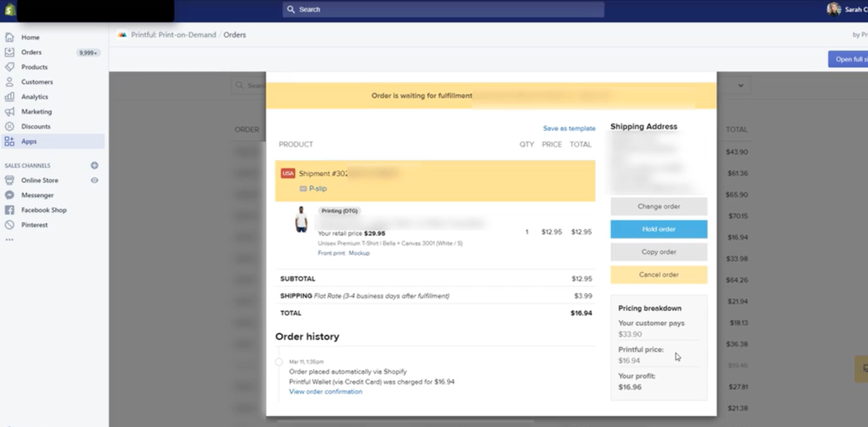Click the TOTAL $16.94 amount in the modal
868x427 pixels.
[x=581, y=313]
